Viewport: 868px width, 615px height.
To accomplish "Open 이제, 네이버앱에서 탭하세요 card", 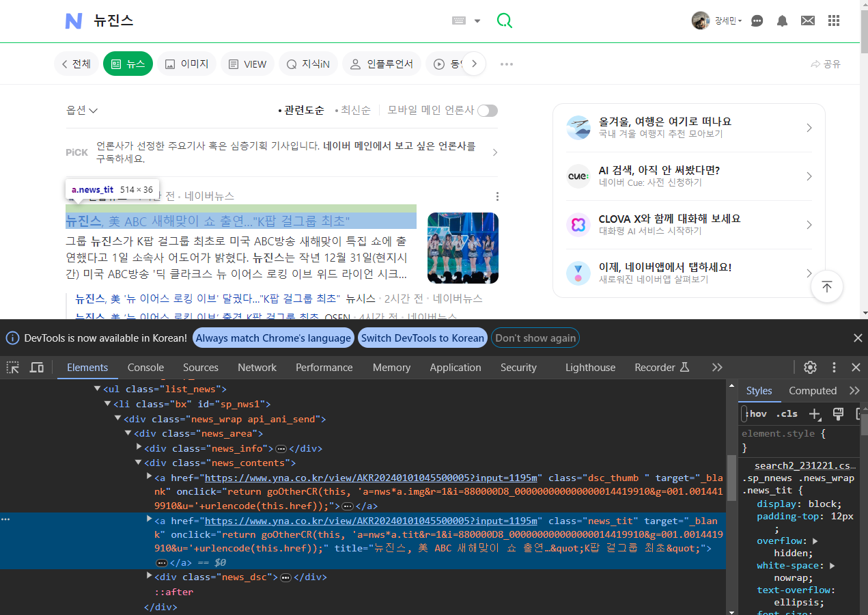I will tap(689, 273).
